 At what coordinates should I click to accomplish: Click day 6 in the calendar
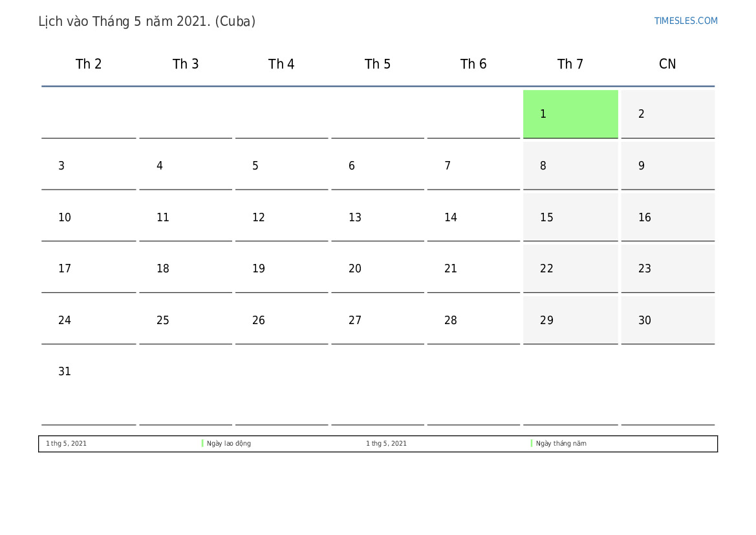coord(378,166)
